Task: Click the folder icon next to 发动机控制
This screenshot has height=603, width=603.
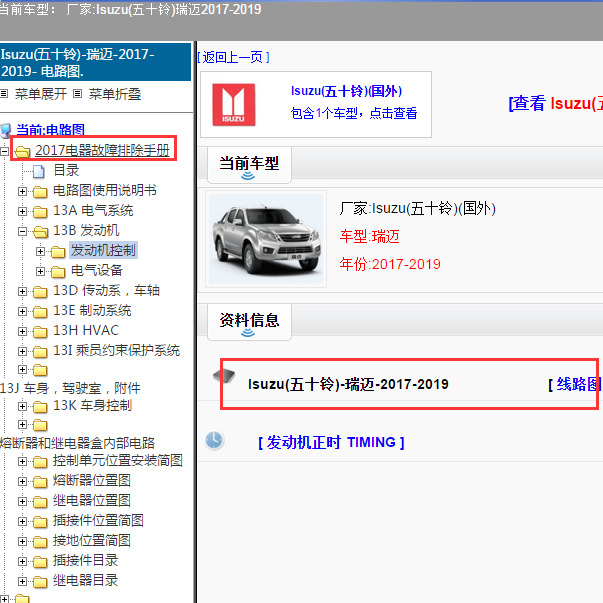Action: pyautogui.click(x=58, y=252)
